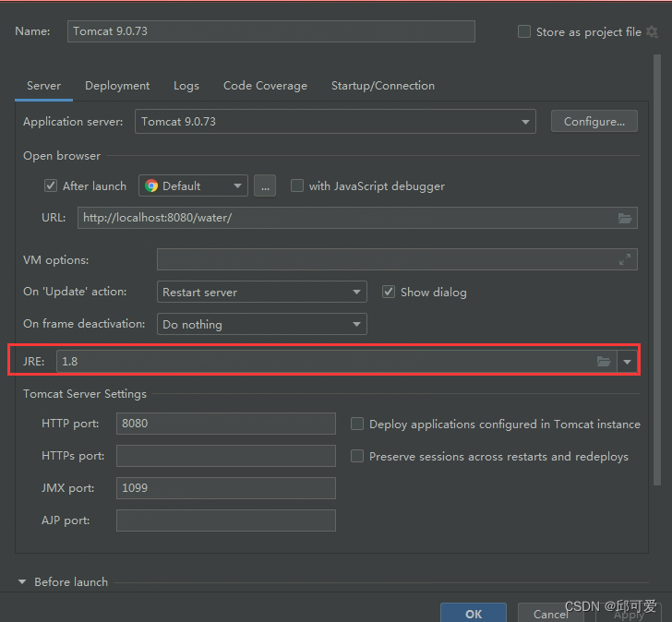Click the URL input field
This screenshot has height=622, width=672.
tap(357, 218)
